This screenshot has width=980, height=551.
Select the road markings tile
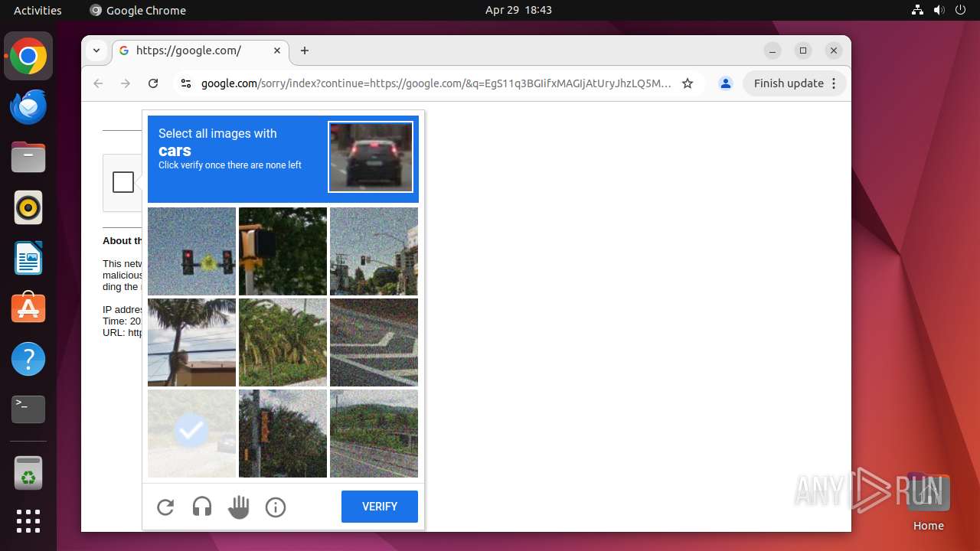pyautogui.click(x=374, y=342)
